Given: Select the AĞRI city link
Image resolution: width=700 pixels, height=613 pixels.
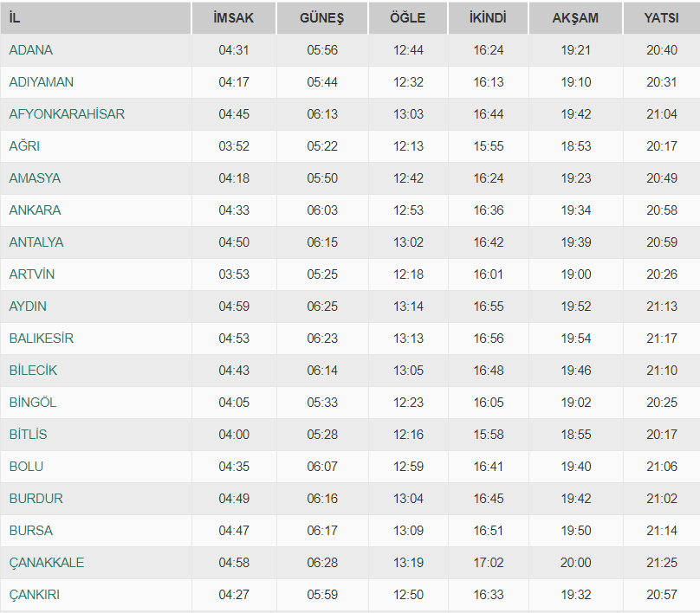Looking at the screenshot, I should 24,146.
